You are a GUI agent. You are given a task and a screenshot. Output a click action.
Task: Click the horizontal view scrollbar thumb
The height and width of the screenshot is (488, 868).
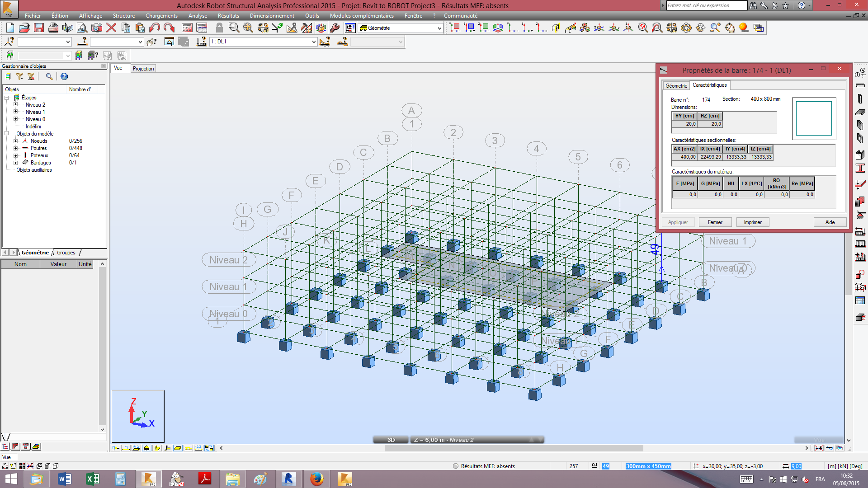pos(514,448)
